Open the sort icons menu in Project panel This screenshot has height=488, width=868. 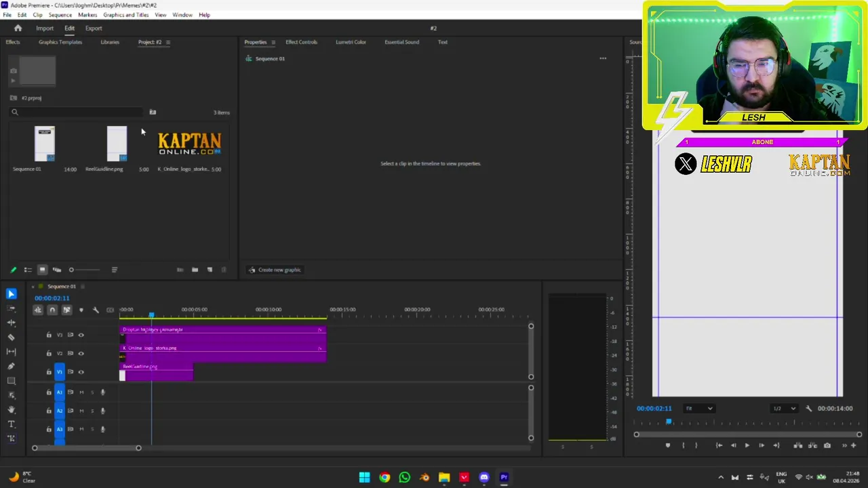coord(115,270)
